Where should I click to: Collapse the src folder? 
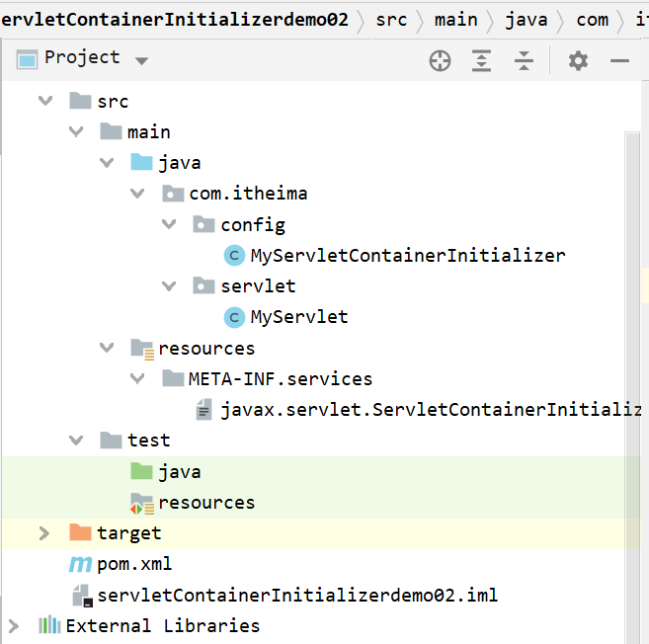pyautogui.click(x=44, y=101)
